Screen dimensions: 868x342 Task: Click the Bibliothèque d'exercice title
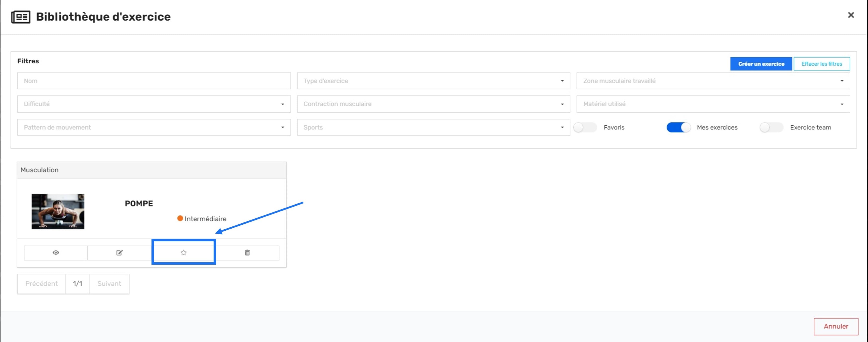coord(103,17)
